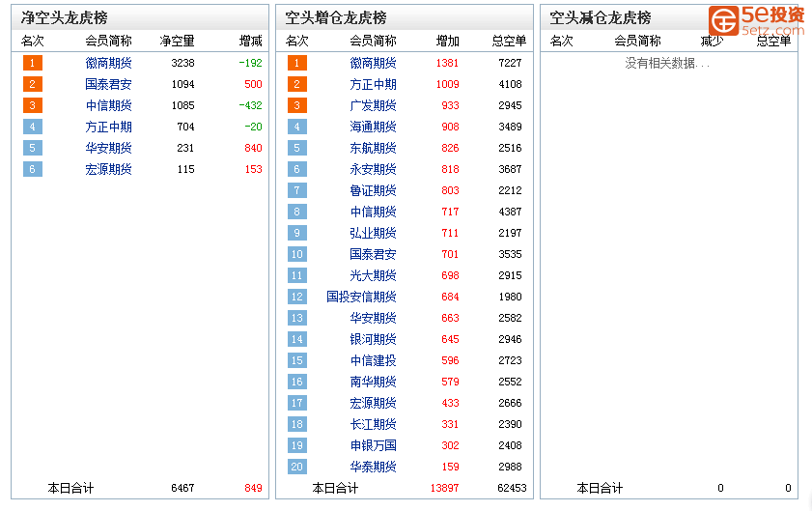Click the change value 840

click(253, 148)
